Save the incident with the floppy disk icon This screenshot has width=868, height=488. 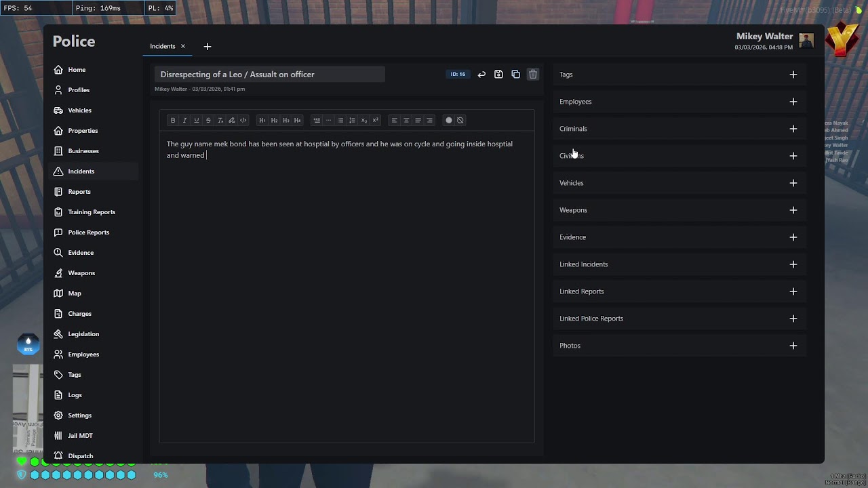[498, 75]
